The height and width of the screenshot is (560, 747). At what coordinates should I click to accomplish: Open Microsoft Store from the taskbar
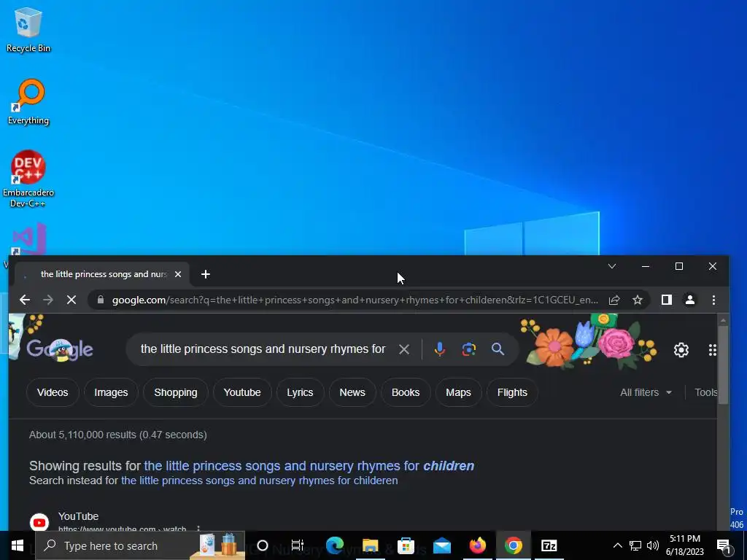pos(406,545)
